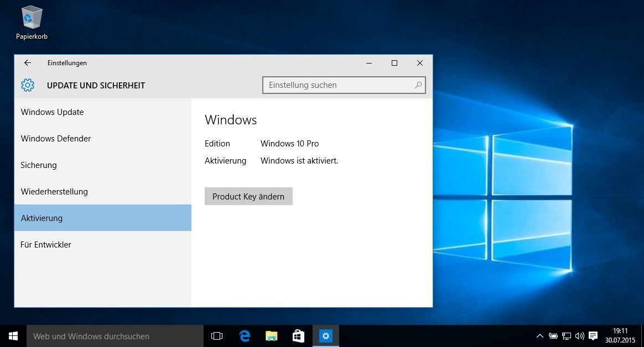Launch Microsoft Edge from the taskbar
The image size is (644, 347).
pyautogui.click(x=245, y=336)
